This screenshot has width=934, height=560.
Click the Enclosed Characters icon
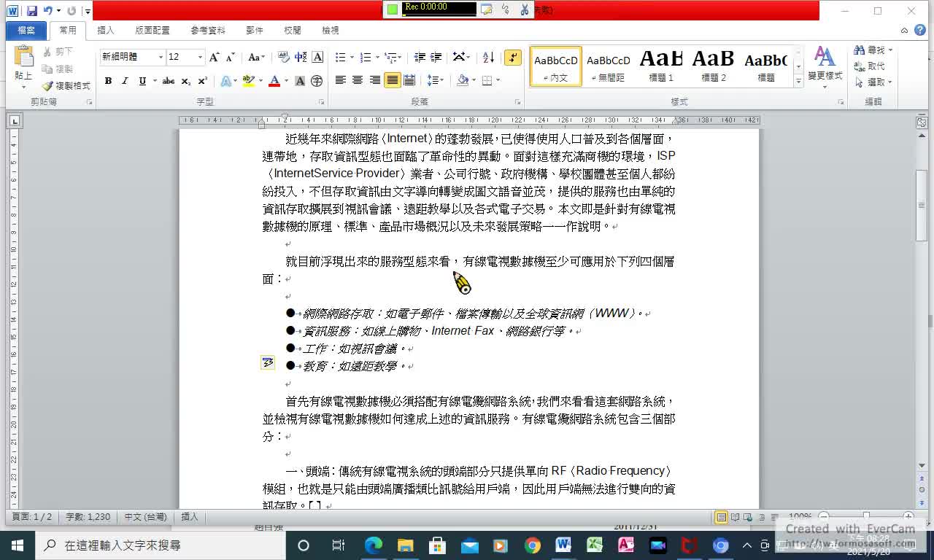pyautogui.click(x=317, y=81)
